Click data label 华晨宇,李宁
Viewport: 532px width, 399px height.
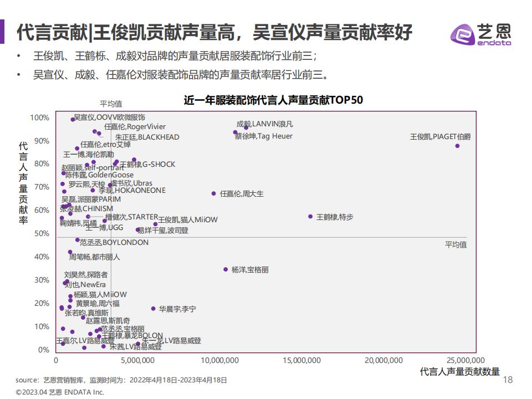click(x=177, y=309)
